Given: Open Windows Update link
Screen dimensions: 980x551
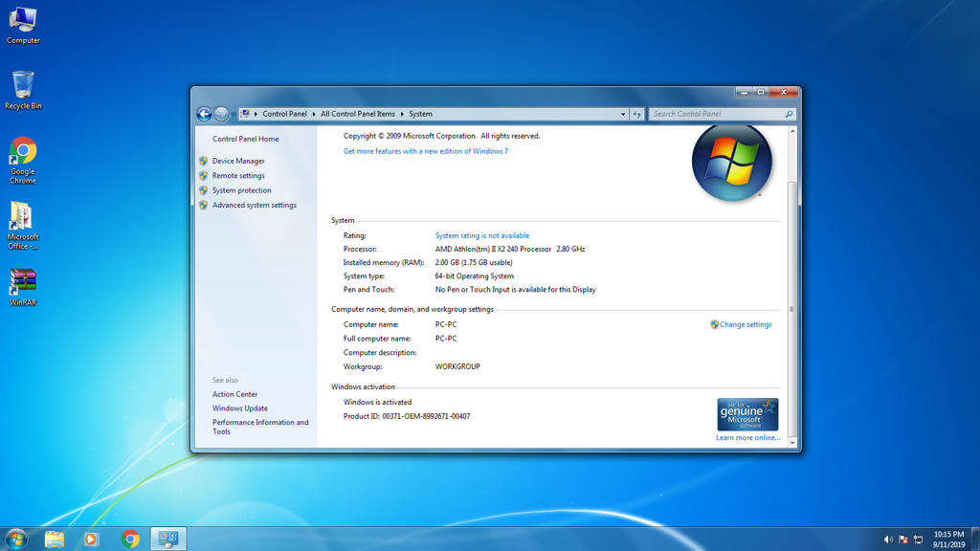Looking at the screenshot, I should click(240, 408).
